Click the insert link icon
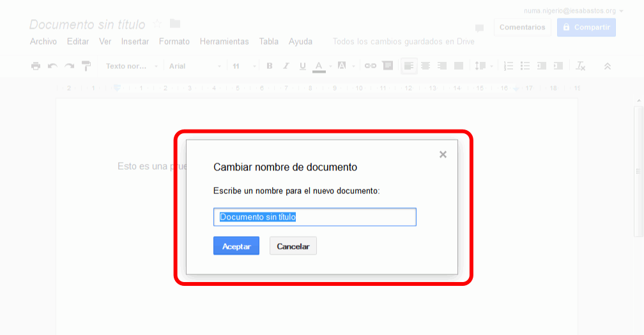 [370, 66]
